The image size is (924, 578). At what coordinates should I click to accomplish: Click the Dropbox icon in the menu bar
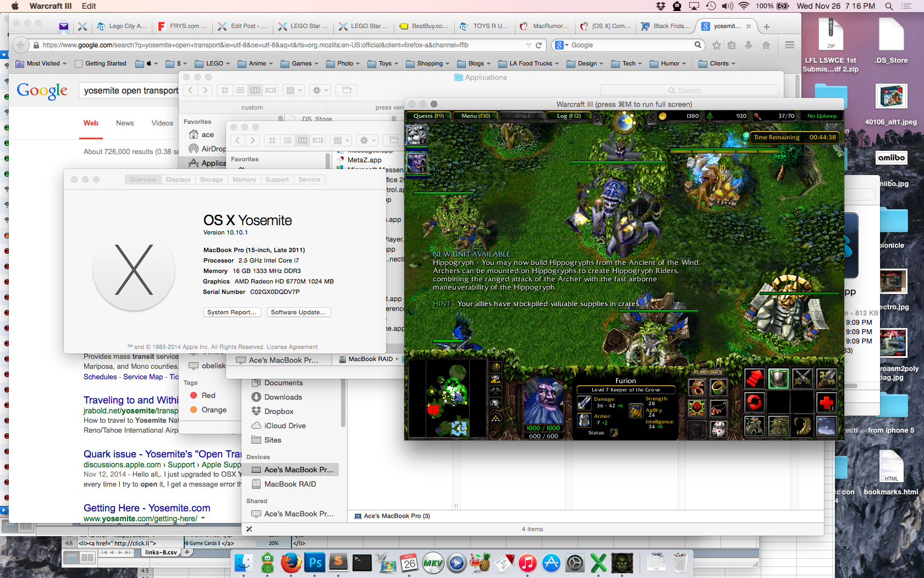click(661, 6)
